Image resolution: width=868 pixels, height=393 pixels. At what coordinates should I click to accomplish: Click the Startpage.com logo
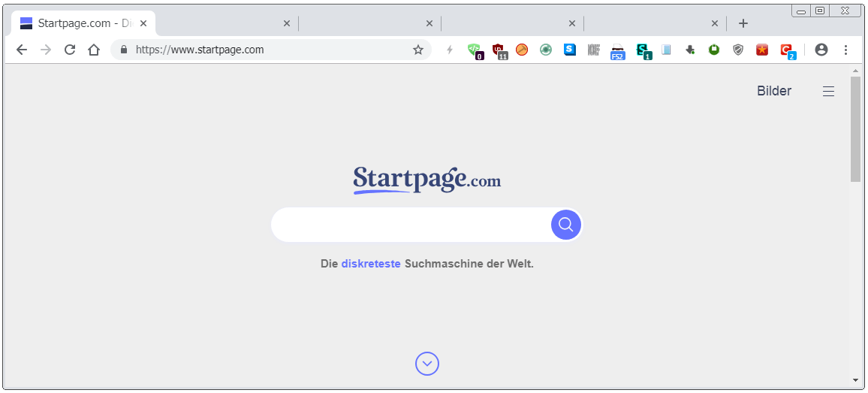click(426, 180)
